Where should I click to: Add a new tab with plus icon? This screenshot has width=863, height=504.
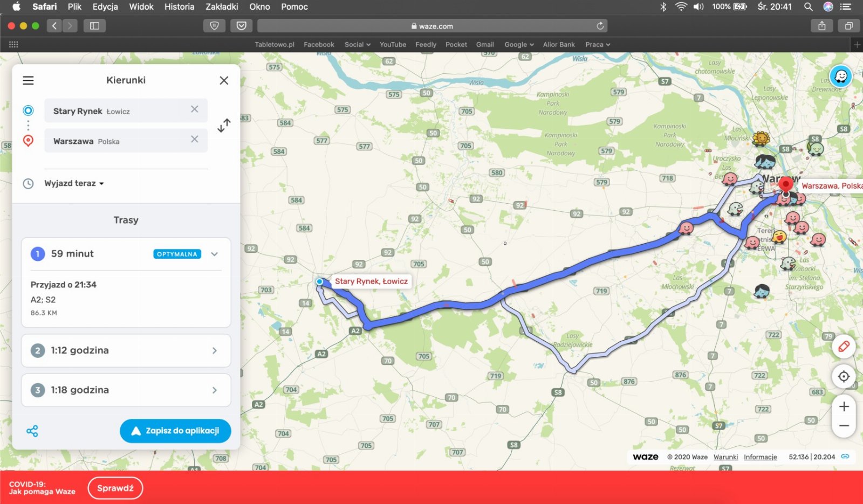[x=857, y=45]
